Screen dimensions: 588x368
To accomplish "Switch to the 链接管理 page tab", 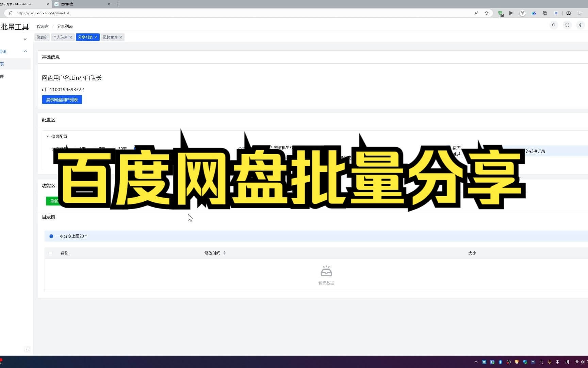I will [x=110, y=37].
